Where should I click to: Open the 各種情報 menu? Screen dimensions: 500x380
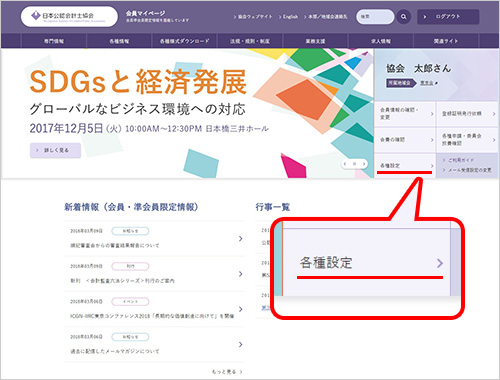[119, 41]
